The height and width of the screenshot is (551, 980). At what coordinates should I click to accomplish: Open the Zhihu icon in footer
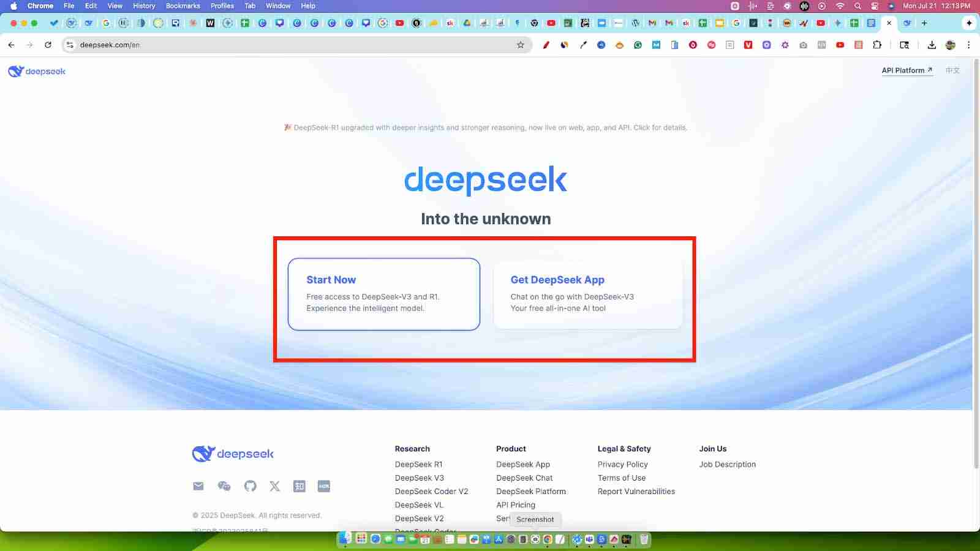(300, 486)
